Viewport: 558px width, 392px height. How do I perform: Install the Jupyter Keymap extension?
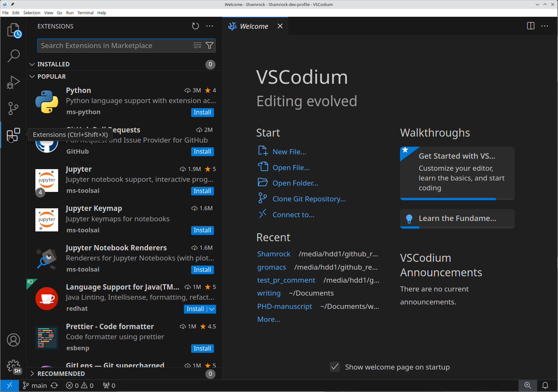click(x=203, y=230)
